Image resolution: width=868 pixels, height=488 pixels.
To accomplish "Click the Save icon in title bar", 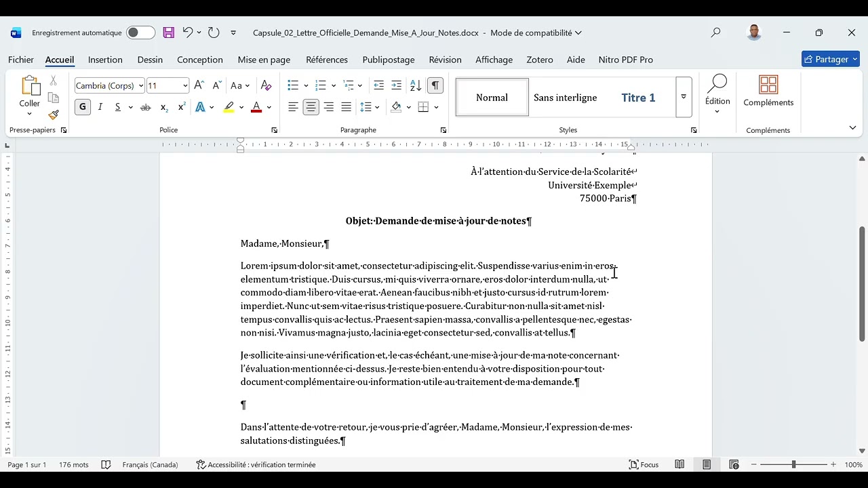I will pos(169,33).
